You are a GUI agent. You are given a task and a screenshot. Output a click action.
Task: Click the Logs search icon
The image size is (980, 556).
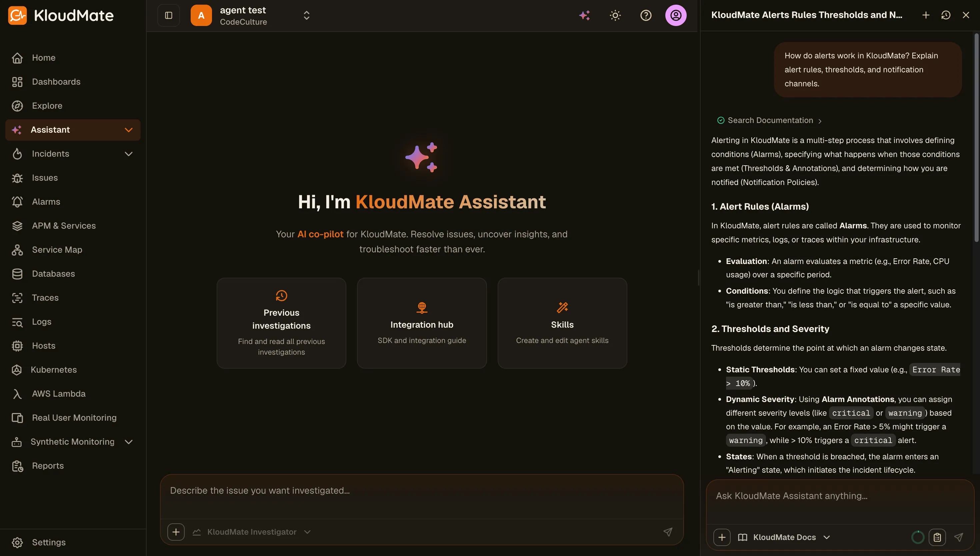pyautogui.click(x=17, y=322)
